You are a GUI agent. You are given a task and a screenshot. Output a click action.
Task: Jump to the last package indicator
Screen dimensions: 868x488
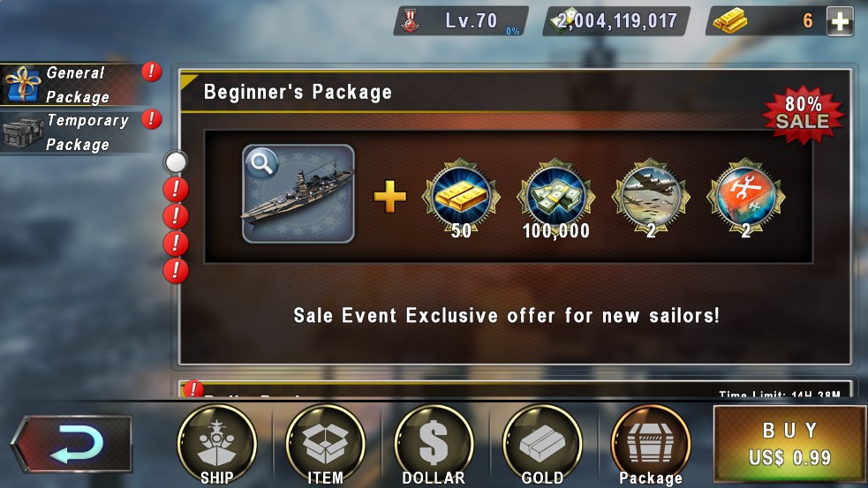tap(176, 271)
